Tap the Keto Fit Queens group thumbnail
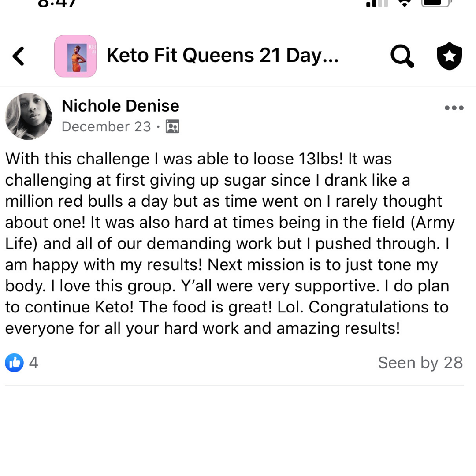Image resolution: width=476 pixels, height=476 pixels. [x=75, y=56]
